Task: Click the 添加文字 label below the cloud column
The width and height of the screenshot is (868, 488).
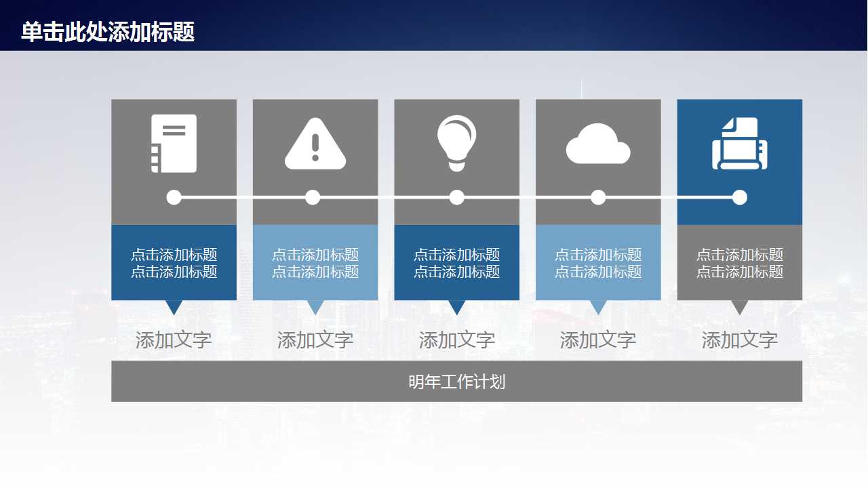Action: (x=598, y=340)
